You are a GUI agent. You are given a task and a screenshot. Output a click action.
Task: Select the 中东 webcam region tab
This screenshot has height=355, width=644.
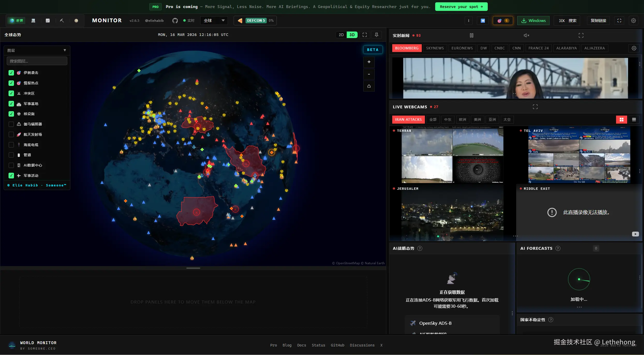448,119
